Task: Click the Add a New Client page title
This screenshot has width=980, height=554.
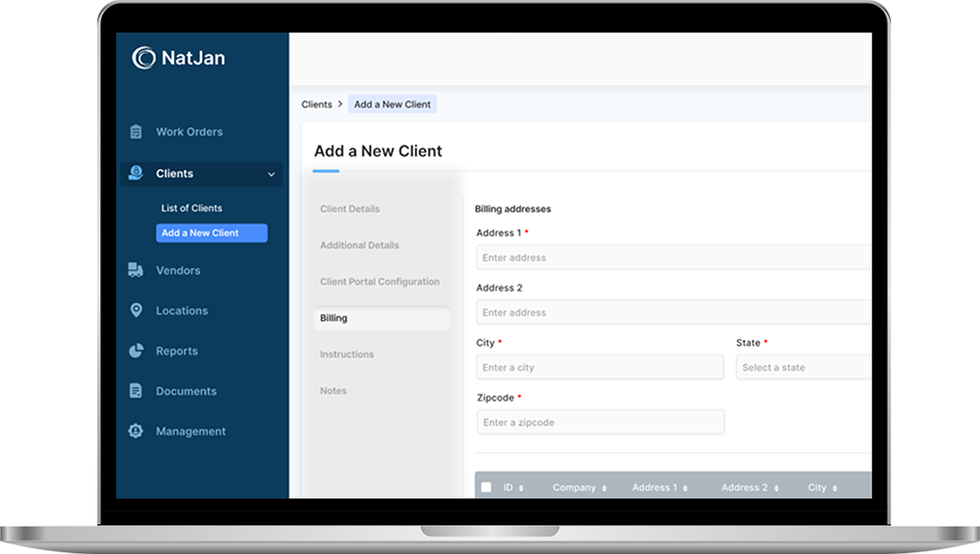Action: pyautogui.click(x=378, y=151)
